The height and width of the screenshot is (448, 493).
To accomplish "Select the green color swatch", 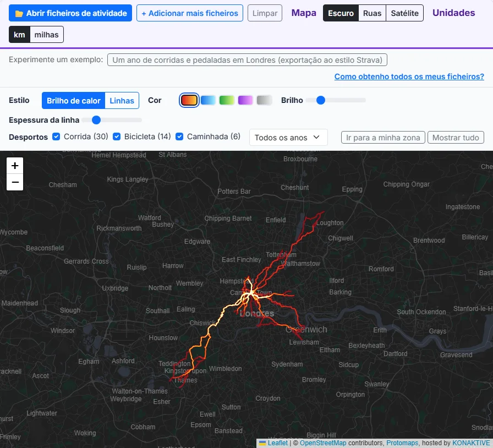I will coord(227,100).
